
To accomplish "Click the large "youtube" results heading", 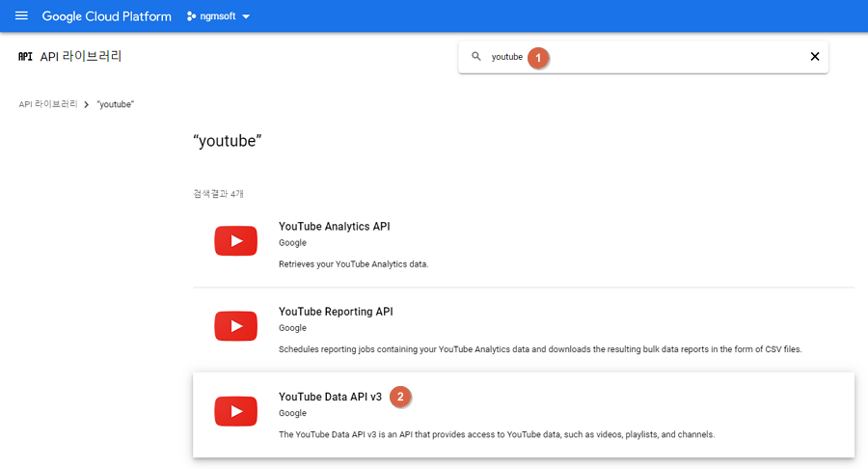I will [227, 141].
